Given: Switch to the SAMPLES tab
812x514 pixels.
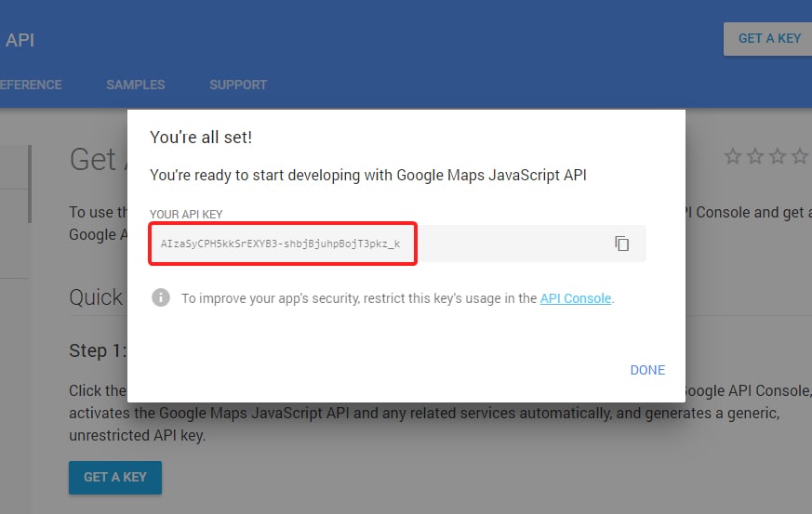Looking at the screenshot, I should coord(136,85).
